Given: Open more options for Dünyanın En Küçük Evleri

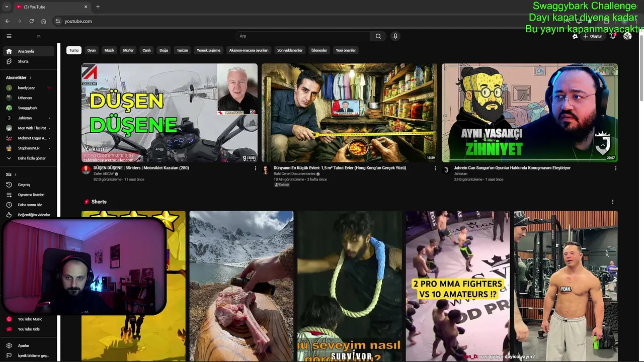Looking at the screenshot, I should [x=436, y=168].
